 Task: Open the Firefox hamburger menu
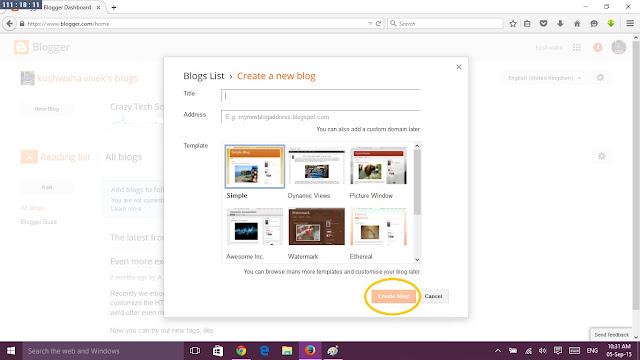point(630,24)
